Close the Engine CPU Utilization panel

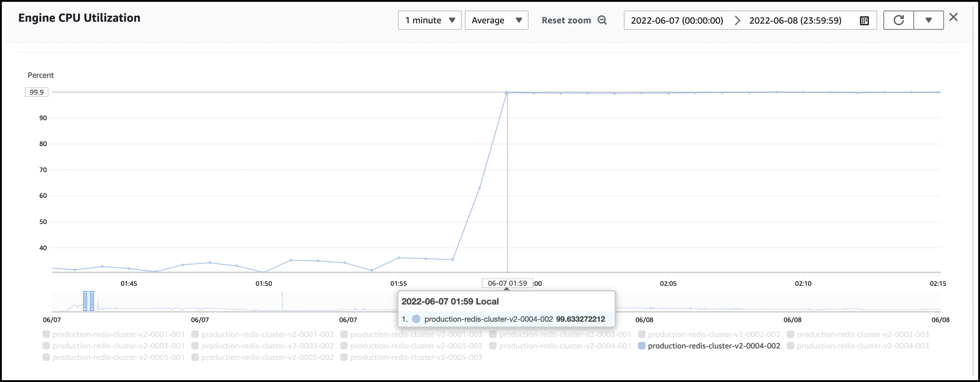tap(953, 17)
